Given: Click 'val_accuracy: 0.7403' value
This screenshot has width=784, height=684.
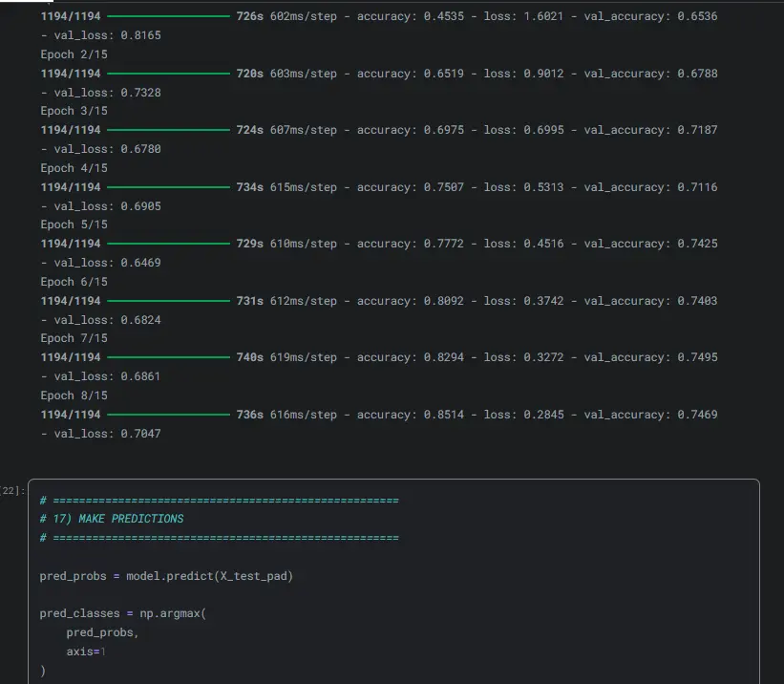Looking at the screenshot, I should (650, 301).
